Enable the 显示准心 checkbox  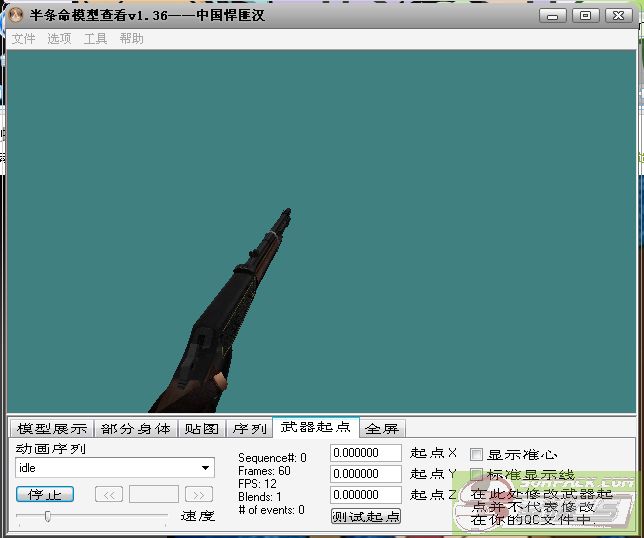[477, 454]
